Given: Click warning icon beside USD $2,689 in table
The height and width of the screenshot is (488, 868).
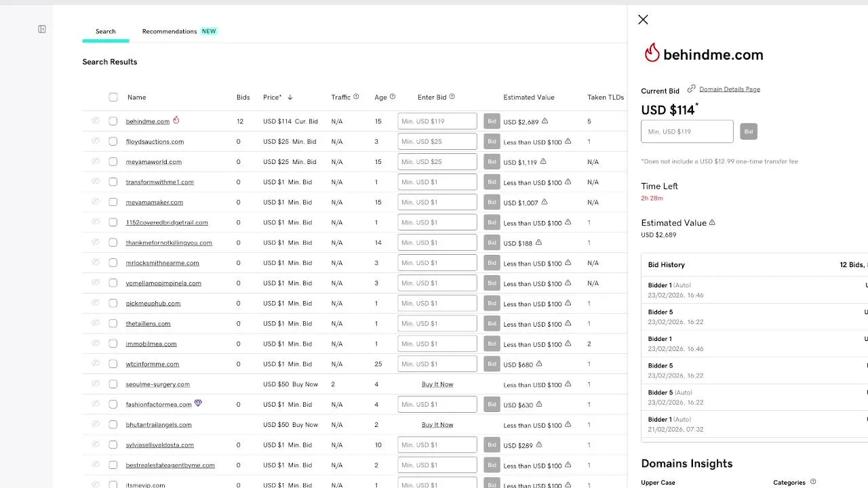Looking at the screenshot, I should 545,121.
